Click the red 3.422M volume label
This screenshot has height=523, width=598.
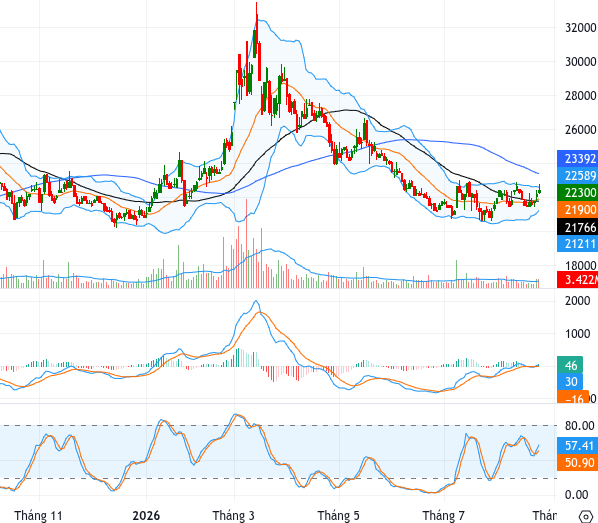[577, 279]
